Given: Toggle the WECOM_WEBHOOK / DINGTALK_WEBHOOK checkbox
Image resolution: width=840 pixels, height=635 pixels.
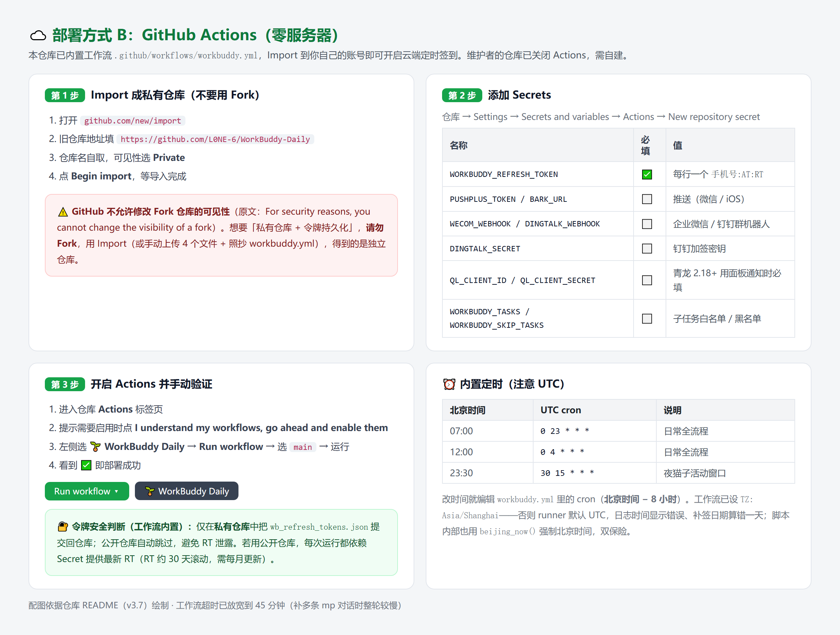Looking at the screenshot, I should click(x=647, y=224).
